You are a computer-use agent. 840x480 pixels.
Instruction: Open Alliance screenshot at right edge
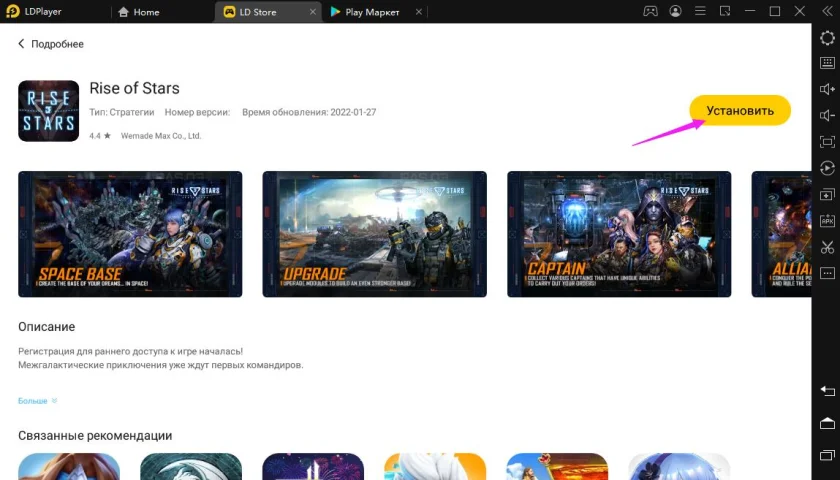click(782, 234)
